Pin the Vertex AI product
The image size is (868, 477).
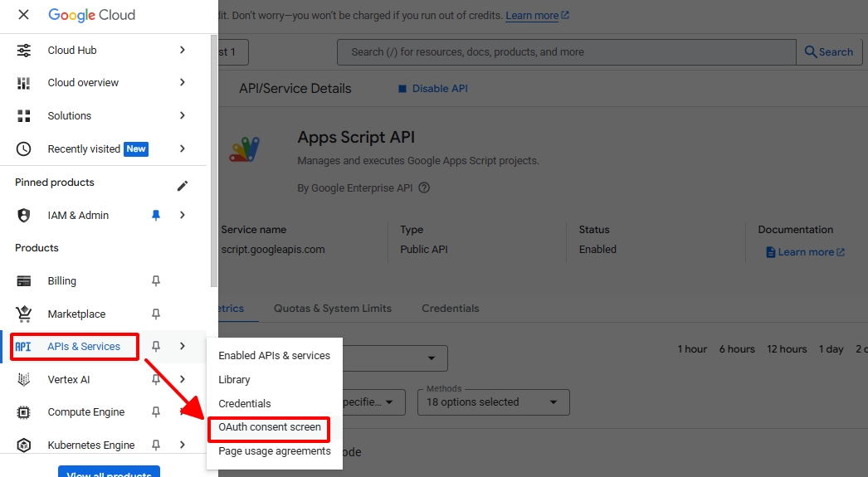[x=156, y=380]
